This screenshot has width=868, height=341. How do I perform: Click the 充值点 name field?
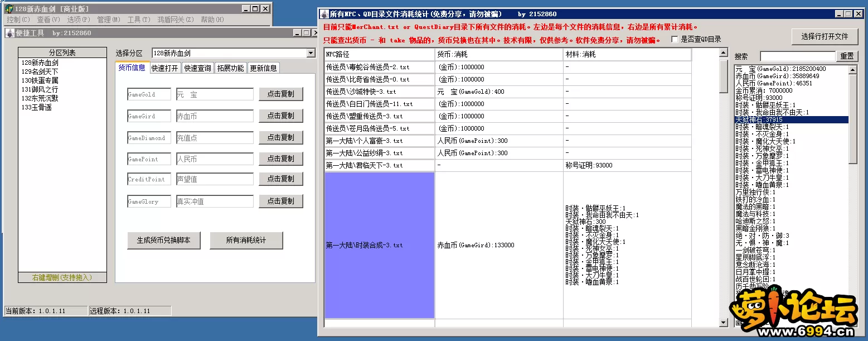click(215, 138)
